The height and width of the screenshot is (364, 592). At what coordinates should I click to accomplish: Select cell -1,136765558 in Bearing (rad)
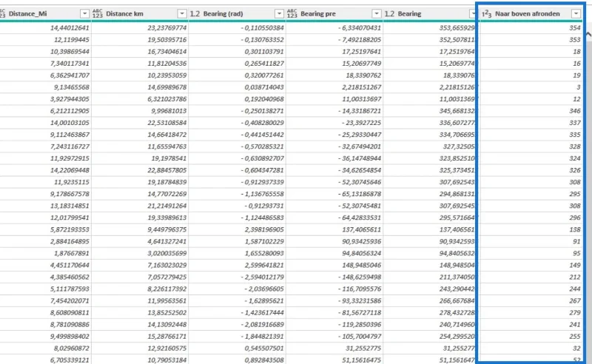click(263, 194)
